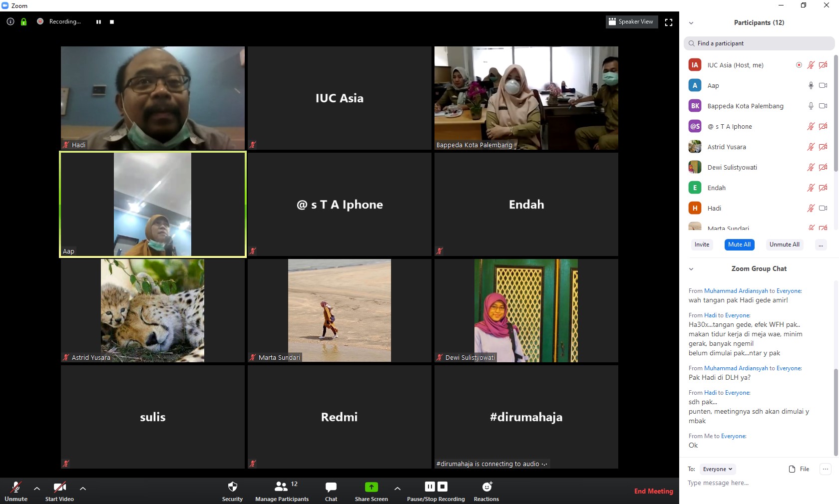839x504 pixels.
Task: Select Bappeda Kota Palembang in participants list
Action: pyautogui.click(x=745, y=106)
